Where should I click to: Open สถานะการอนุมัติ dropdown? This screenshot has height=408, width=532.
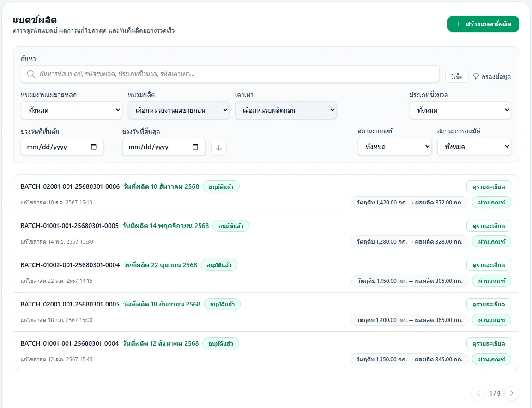474,146
